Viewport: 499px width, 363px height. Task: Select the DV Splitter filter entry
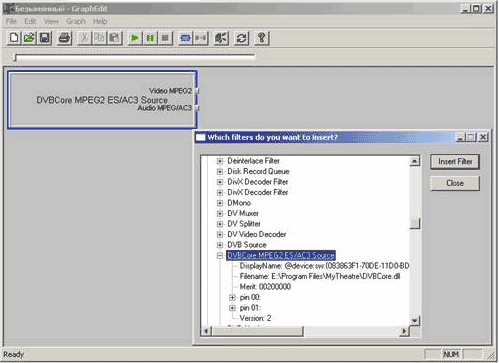244,224
